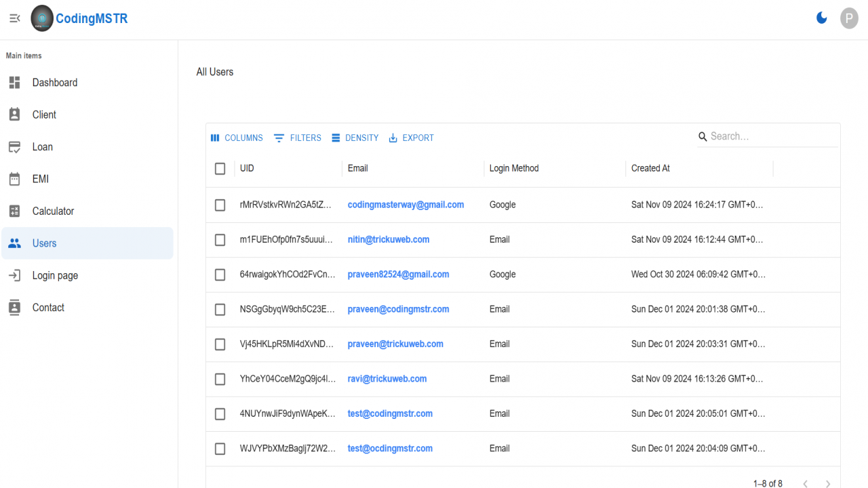This screenshot has height=488, width=868.
Task: Focus the Search... input field
Action: pyautogui.click(x=773, y=136)
